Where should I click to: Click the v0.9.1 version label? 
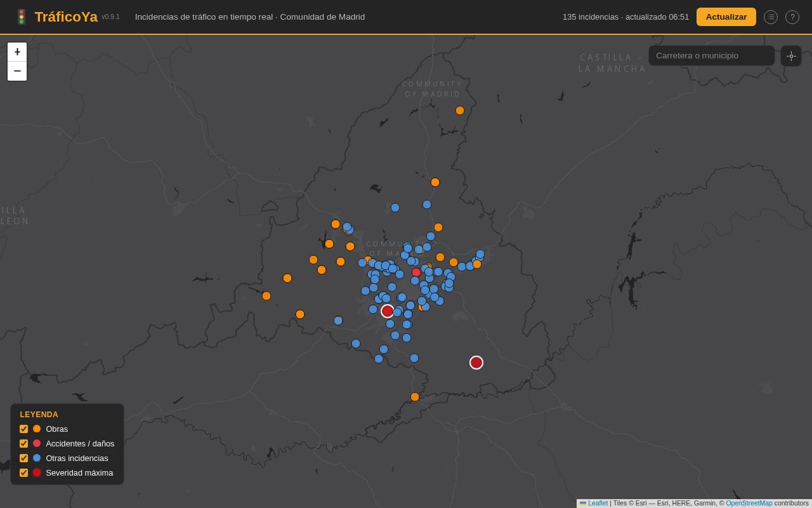coord(110,17)
